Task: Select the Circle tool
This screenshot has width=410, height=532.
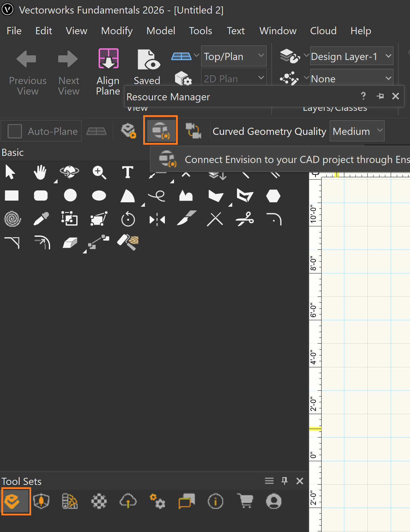Action: click(x=70, y=196)
